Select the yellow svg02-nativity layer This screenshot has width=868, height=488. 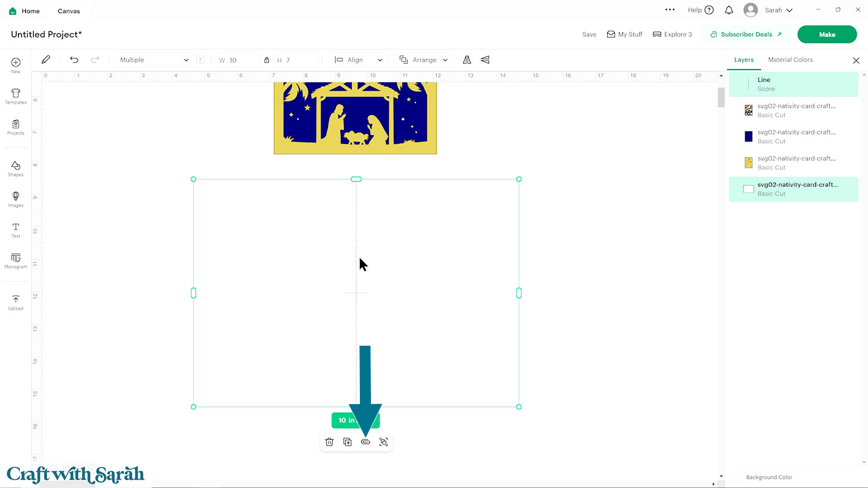(793, 162)
